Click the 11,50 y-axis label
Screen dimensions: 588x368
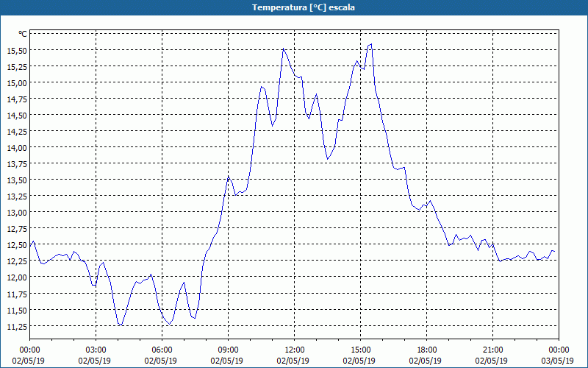coord(17,310)
